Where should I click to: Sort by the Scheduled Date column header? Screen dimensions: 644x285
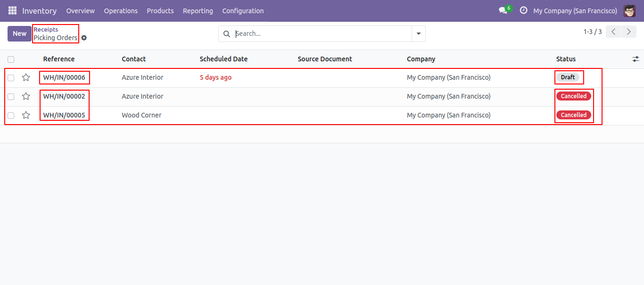point(223,59)
